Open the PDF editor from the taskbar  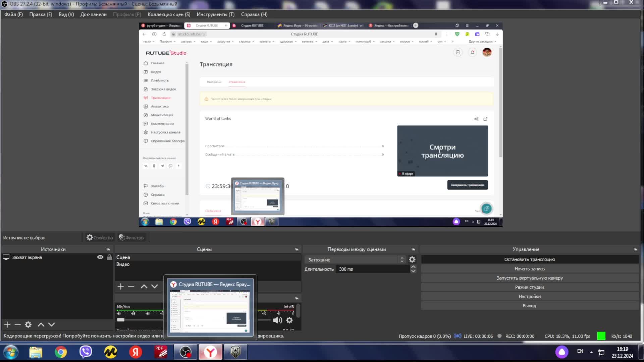coord(161,352)
